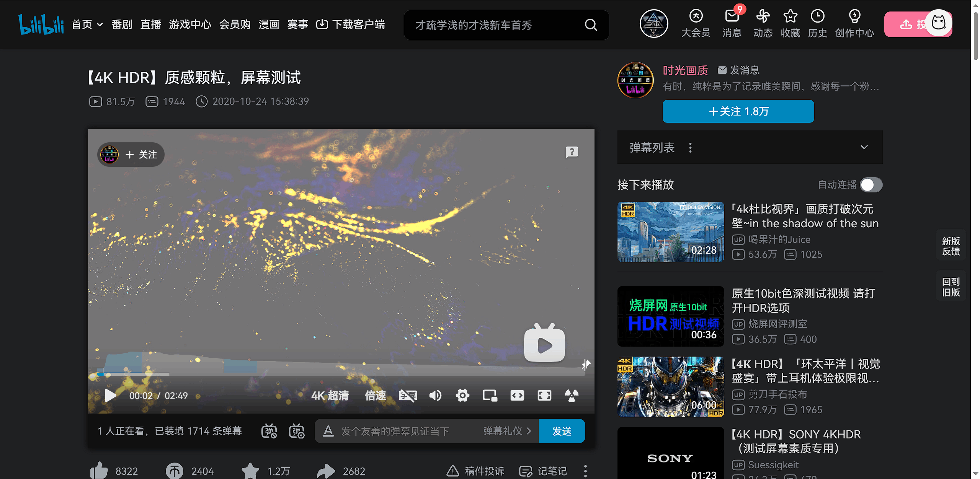Click the blue 关注 1.8万 follow button
This screenshot has width=980, height=479.
pyautogui.click(x=738, y=111)
